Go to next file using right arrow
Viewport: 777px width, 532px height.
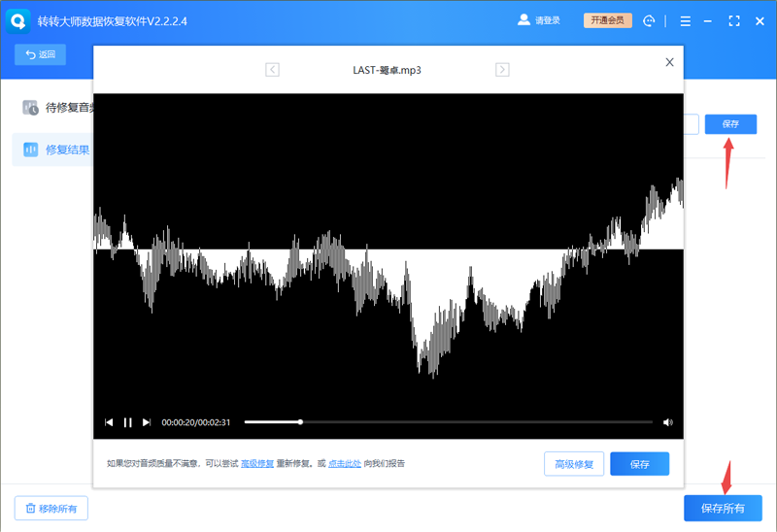[502, 69]
